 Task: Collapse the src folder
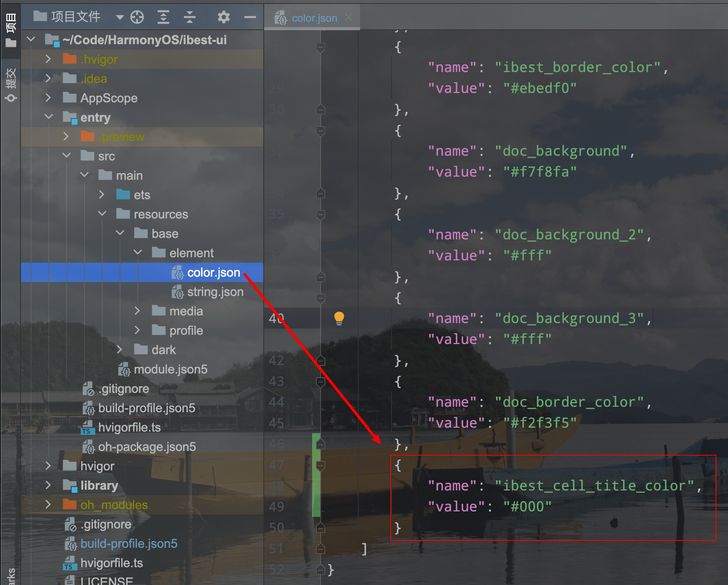pos(67,156)
